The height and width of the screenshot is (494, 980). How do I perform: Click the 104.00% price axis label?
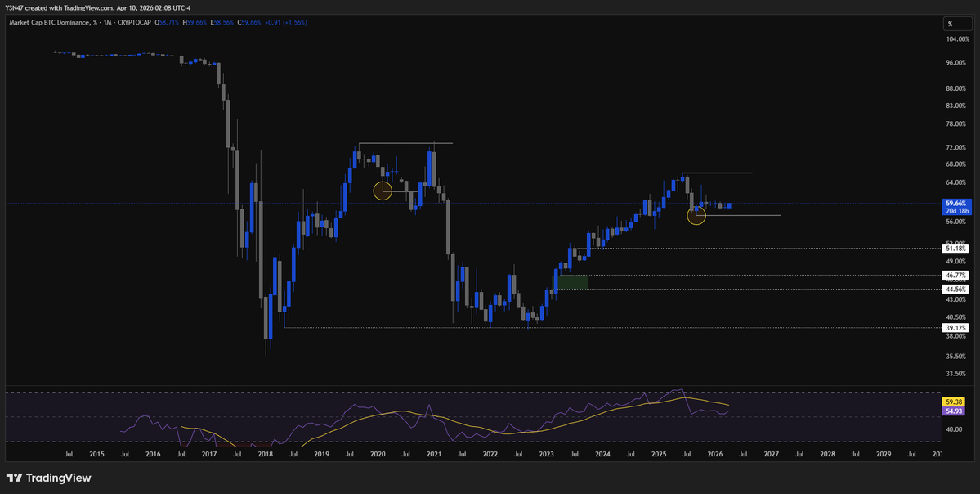point(956,39)
